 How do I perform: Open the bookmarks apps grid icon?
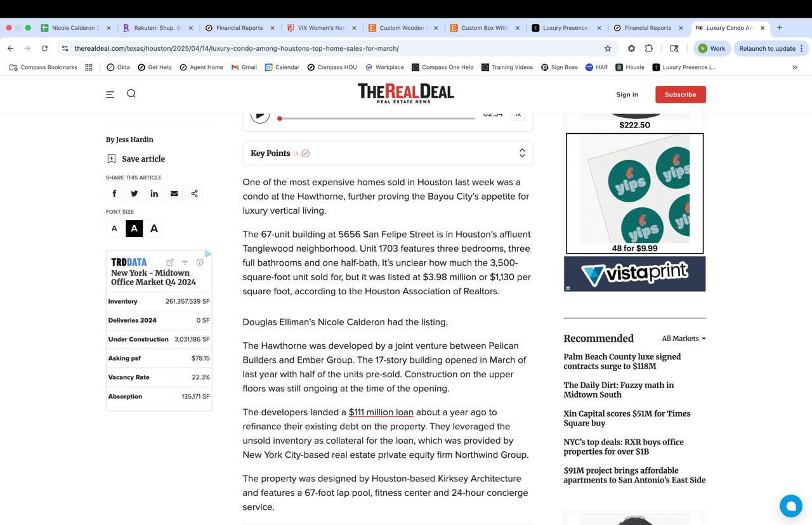[89, 67]
